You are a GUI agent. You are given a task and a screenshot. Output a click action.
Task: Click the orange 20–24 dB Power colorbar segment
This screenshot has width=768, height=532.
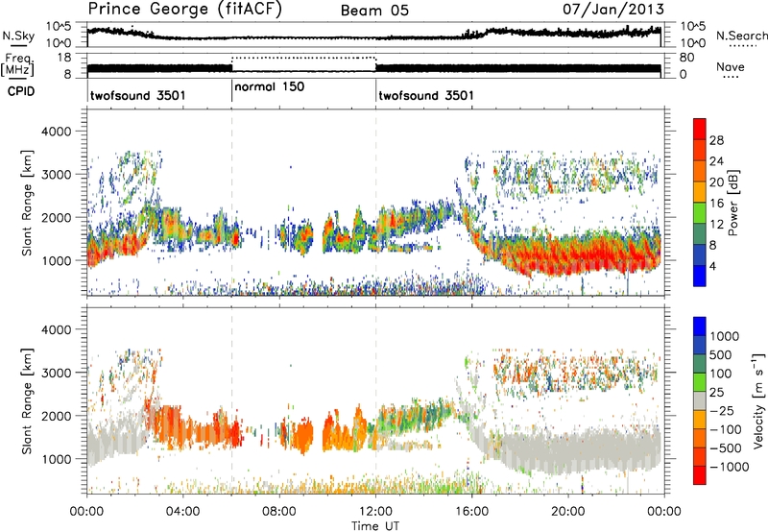point(700,171)
